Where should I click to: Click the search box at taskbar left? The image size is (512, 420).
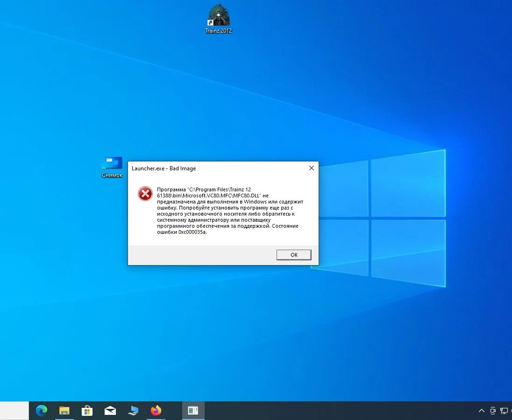pos(14,411)
